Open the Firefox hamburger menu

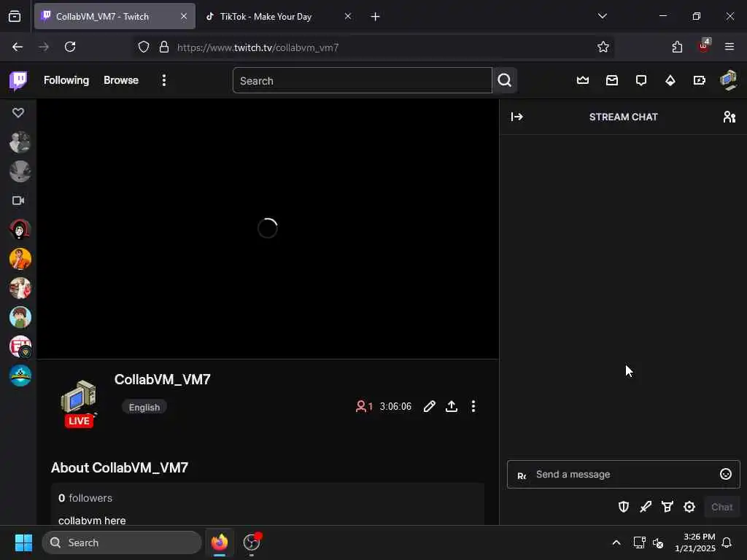point(729,47)
